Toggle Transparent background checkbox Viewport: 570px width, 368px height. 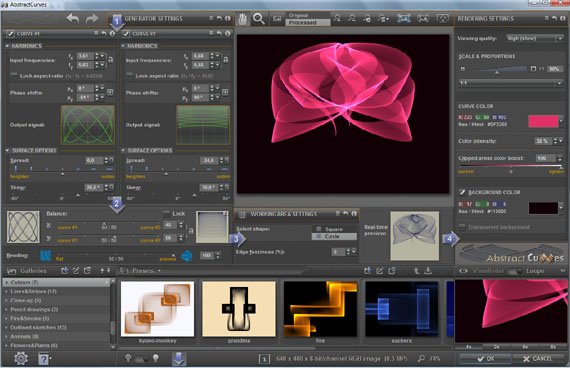click(x=462, y=227)
